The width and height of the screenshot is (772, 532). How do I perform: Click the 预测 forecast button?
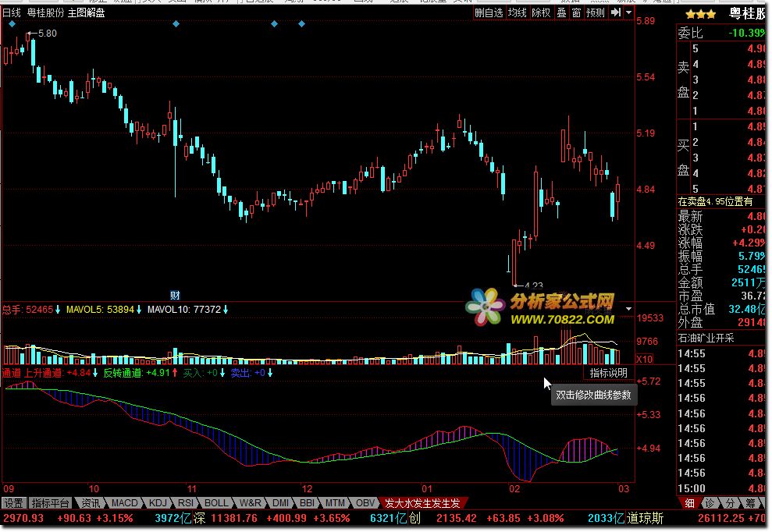point(595,12)
